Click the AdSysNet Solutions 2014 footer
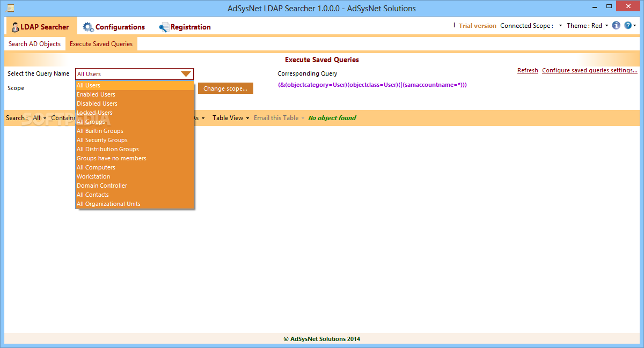The width and height of the screenshot is (644, 348). 322,339
